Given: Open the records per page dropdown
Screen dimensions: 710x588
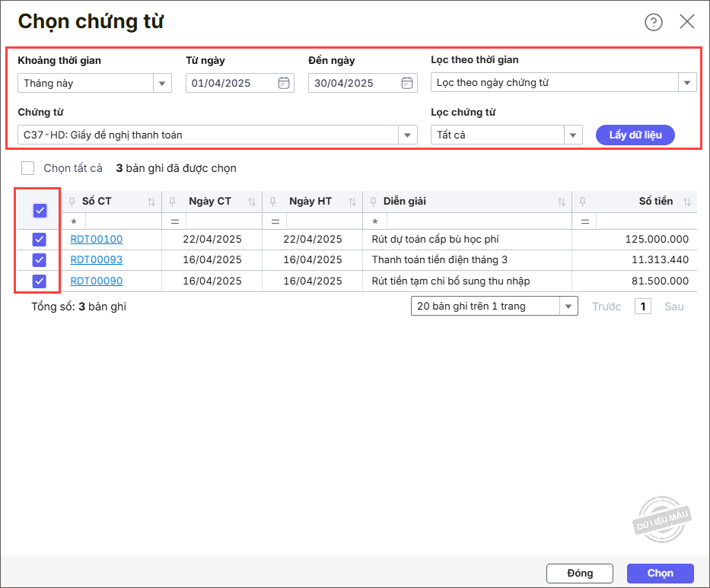Looking at the screenshot, I should [568, 307].
